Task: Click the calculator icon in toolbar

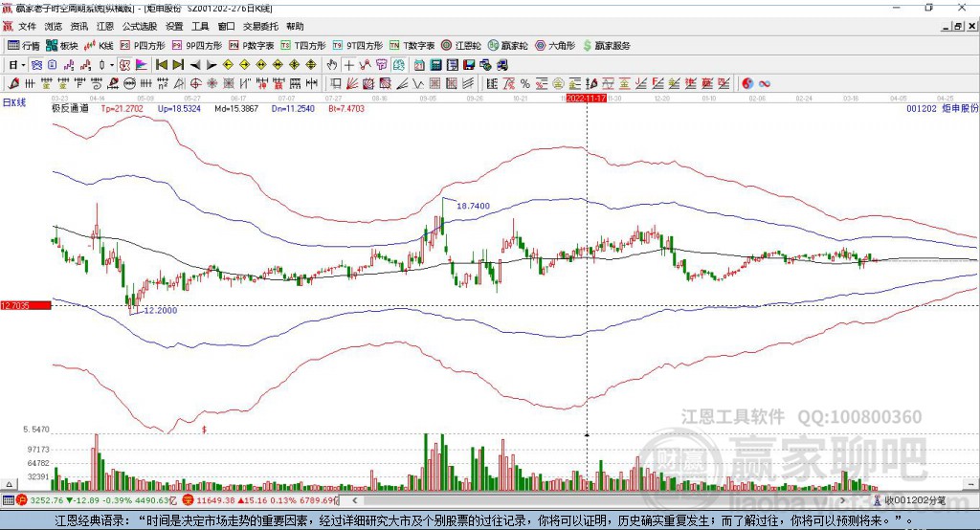Action: pyautogui.click(x=435, y=64)
